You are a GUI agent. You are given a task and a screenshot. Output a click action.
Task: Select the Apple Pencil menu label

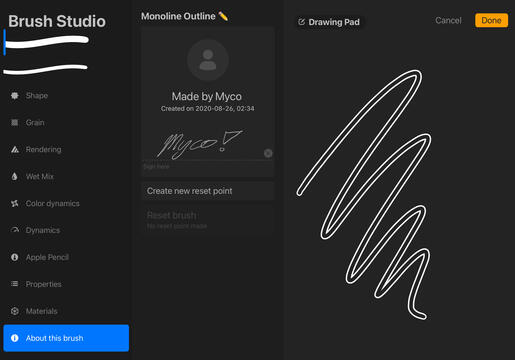(47, 257)
